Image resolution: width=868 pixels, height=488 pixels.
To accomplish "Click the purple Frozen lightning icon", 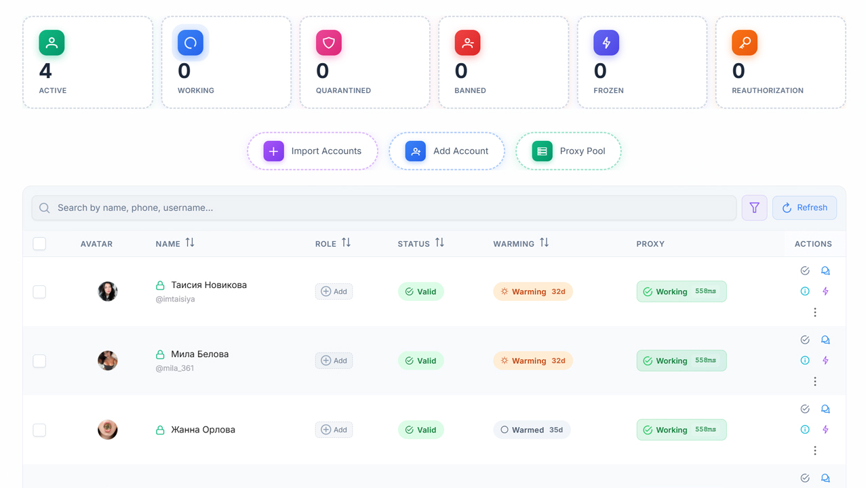I will pyautogui.click(x=606, y=43).
